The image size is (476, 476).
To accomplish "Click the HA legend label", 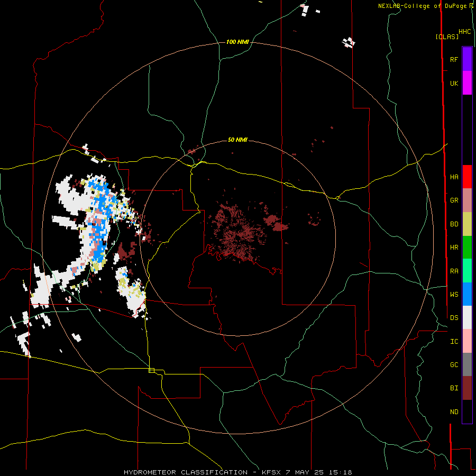I will coord(454,177).
